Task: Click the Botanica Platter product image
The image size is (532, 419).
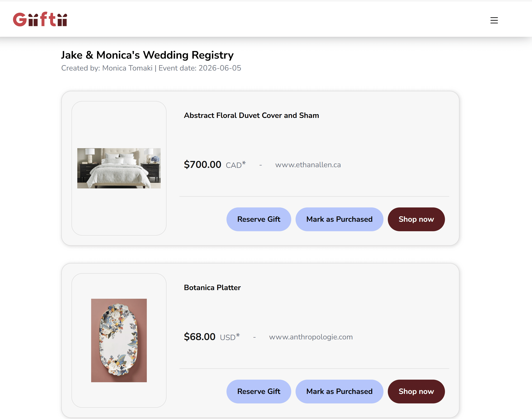Action: 119,340
